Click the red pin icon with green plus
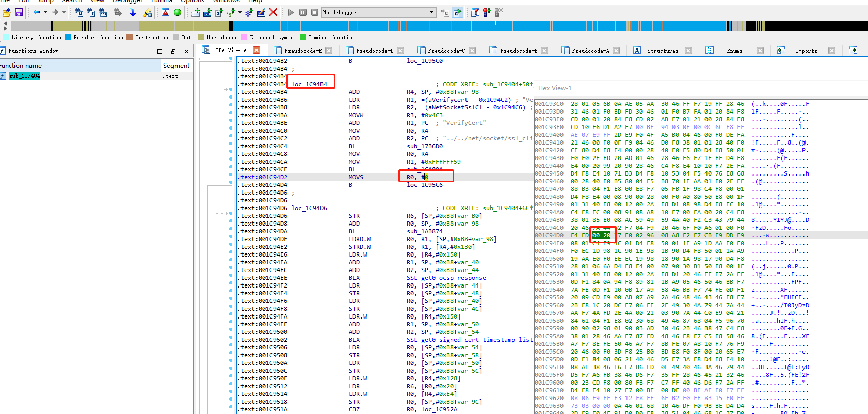 (x=487, y=12)
